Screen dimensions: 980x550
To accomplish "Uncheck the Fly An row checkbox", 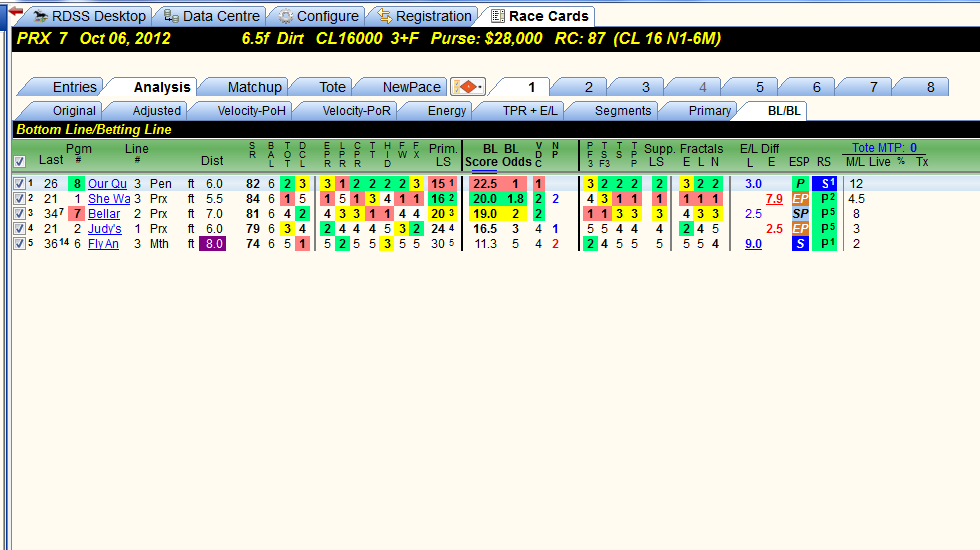I will [x=19, y=244].
